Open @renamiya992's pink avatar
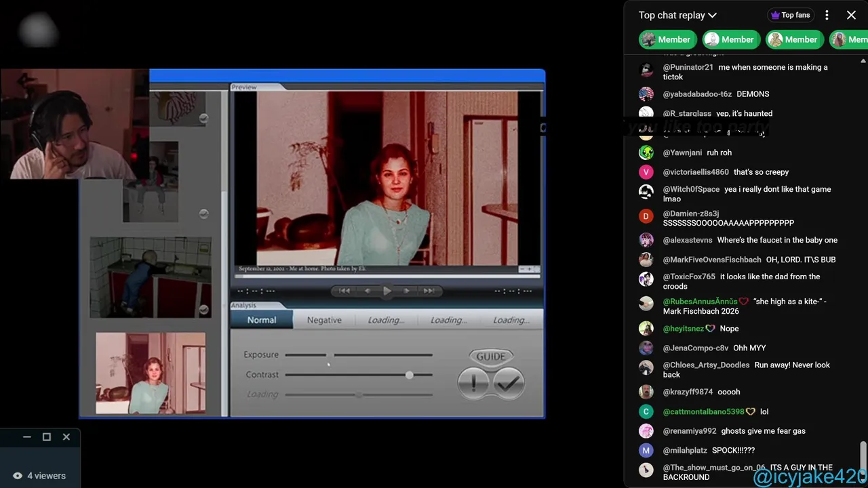 (x=646, y=431)
